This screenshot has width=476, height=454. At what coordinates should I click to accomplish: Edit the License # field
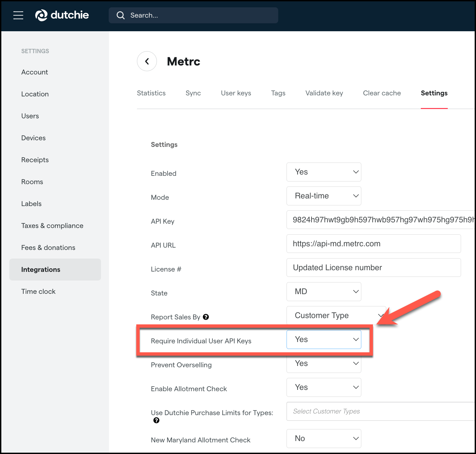pos(373,268)
